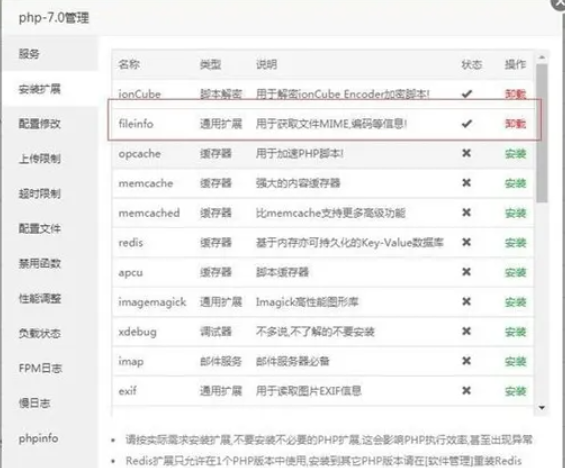The width and height of the screenshot is (565, 468).
Task: Close the php-7.0管理 dialog
Action: [560, 4]
